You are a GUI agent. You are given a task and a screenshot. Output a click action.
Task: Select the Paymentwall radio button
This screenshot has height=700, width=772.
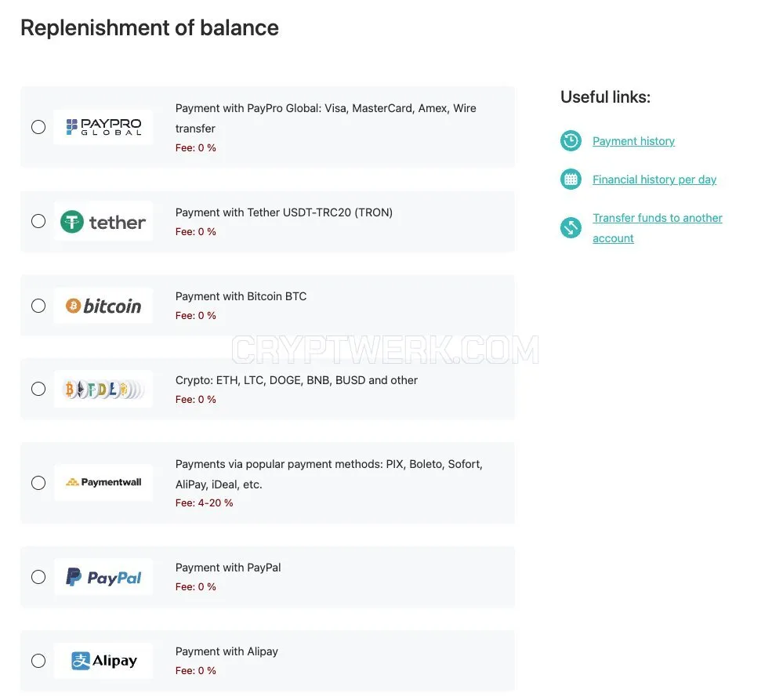tap(38, 482)
